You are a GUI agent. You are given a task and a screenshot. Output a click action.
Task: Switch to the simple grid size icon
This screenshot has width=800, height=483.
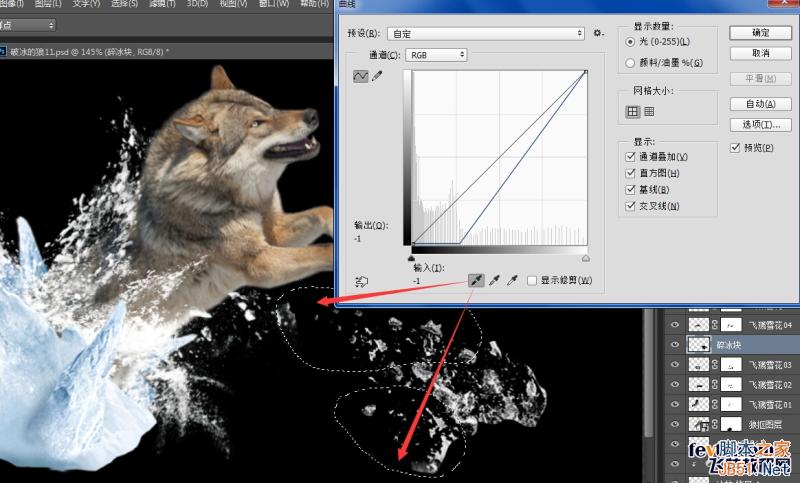633,111
